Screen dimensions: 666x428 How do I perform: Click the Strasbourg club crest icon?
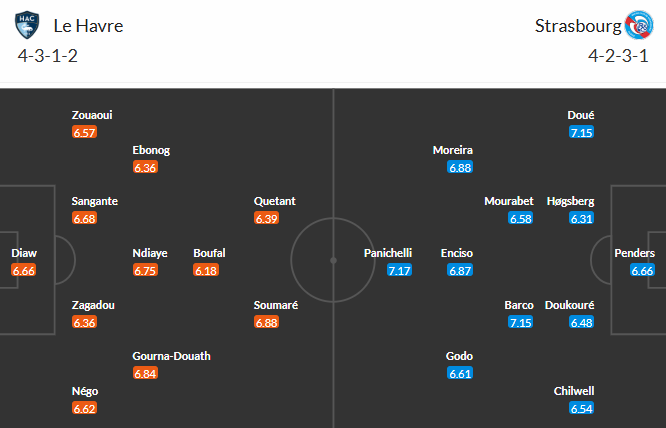638,25
